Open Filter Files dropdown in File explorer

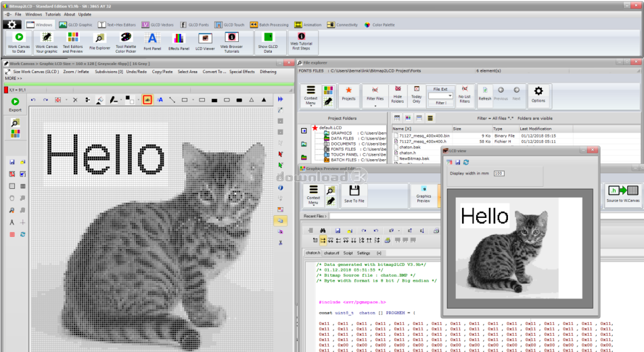click(375, 106)
